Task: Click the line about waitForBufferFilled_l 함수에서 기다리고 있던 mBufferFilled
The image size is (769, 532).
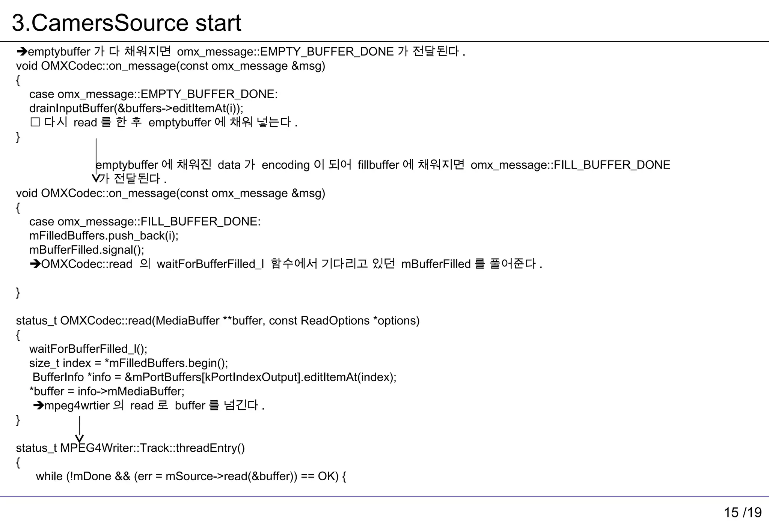Action: [x=286, y=264]
